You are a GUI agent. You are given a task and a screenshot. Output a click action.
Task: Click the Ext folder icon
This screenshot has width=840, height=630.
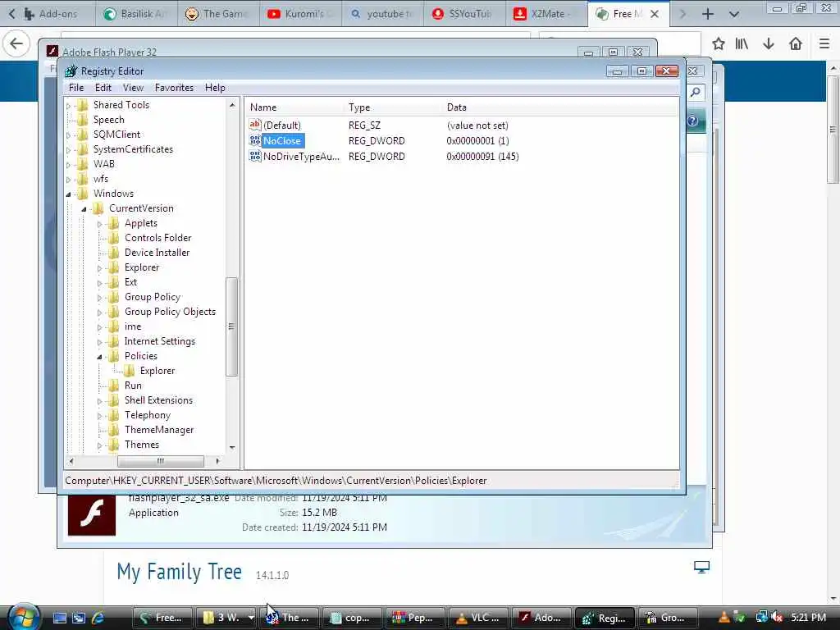pos(113,282)
